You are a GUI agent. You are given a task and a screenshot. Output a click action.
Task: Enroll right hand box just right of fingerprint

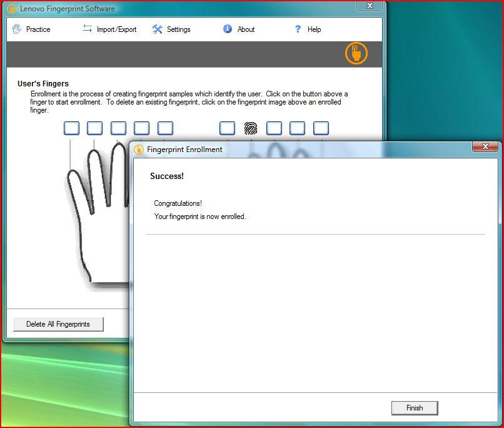[274, 128]
